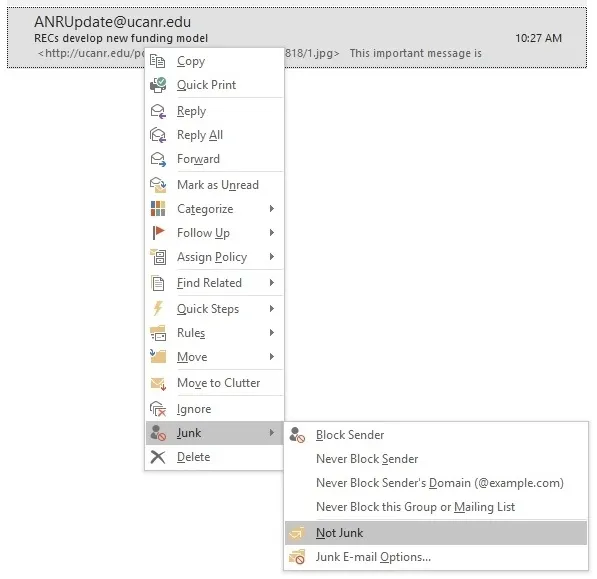This screenshot has width=597, height=579.
Task: Select the ANRUpdate@ucanr.edu email message
Action: click(x=297, y=37)
